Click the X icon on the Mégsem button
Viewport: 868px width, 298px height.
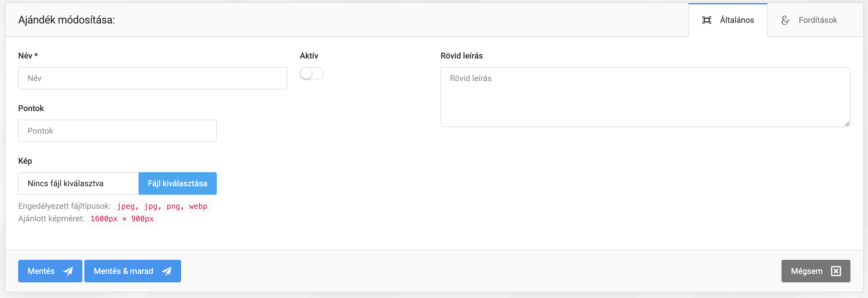click(836, 271)
